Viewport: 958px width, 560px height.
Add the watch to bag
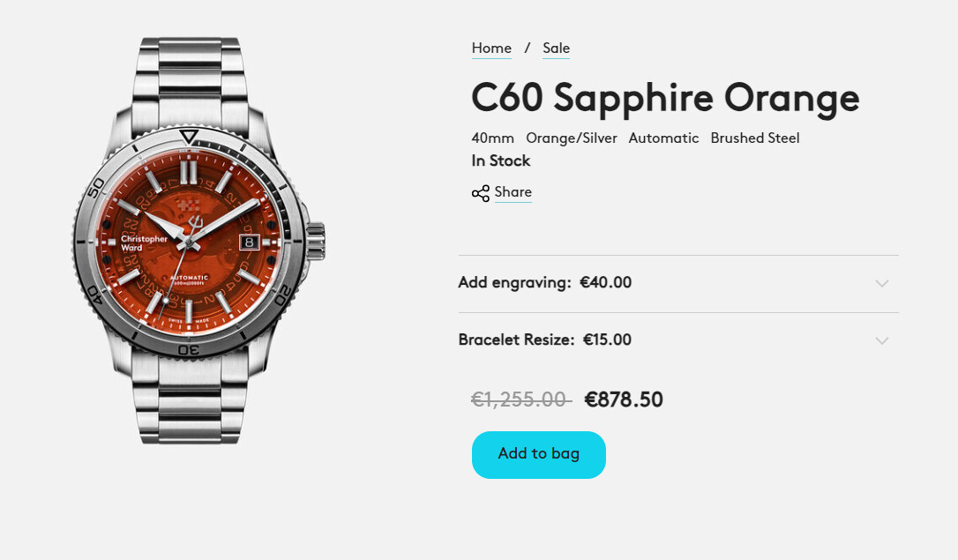539,455
